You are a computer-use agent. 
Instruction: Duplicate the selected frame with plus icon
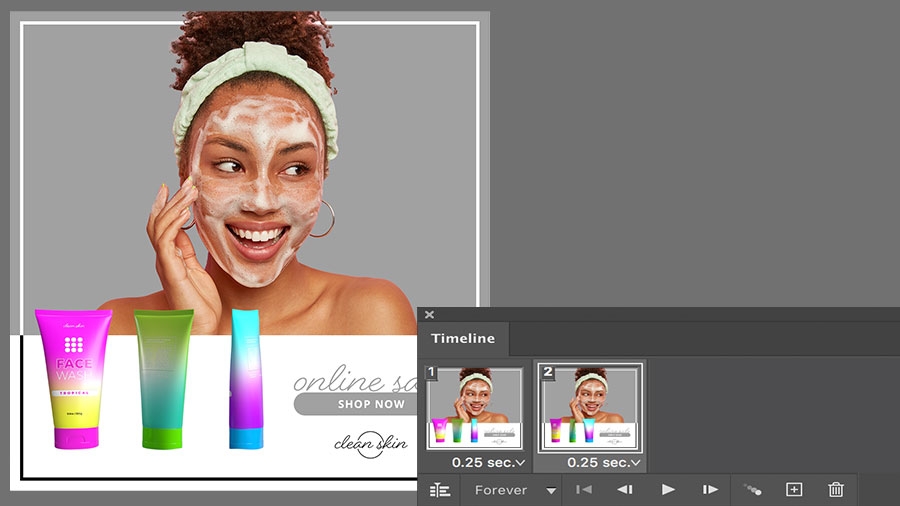794,489
